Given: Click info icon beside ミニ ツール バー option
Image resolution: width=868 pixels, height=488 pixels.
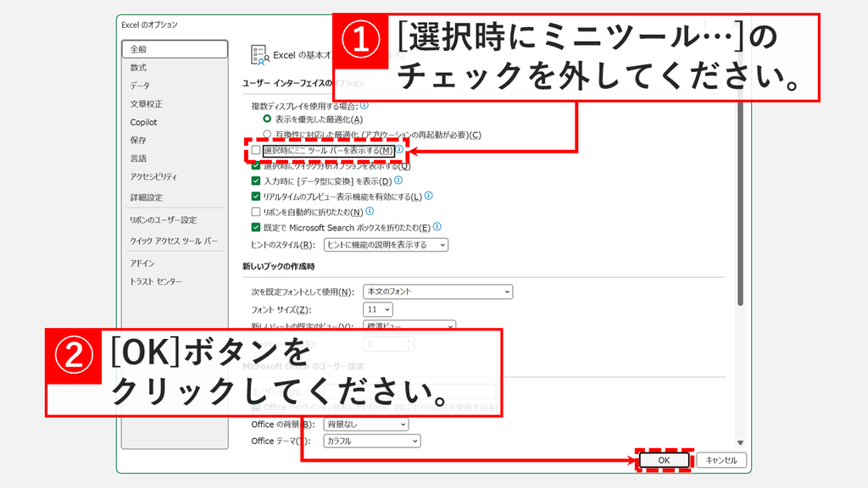Looking at the screenshot, I should click(x=399, y=149).
